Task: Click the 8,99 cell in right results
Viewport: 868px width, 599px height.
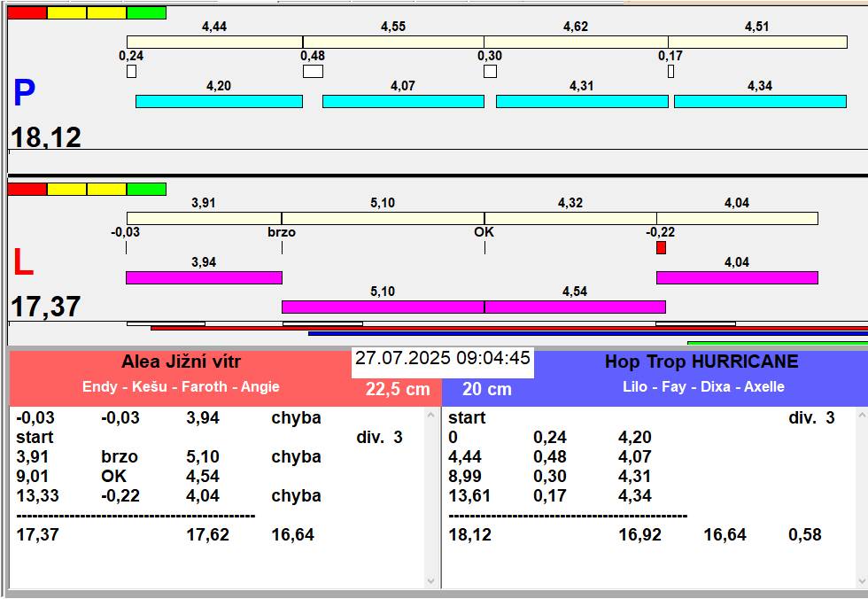Action: (x=465, y=476)
